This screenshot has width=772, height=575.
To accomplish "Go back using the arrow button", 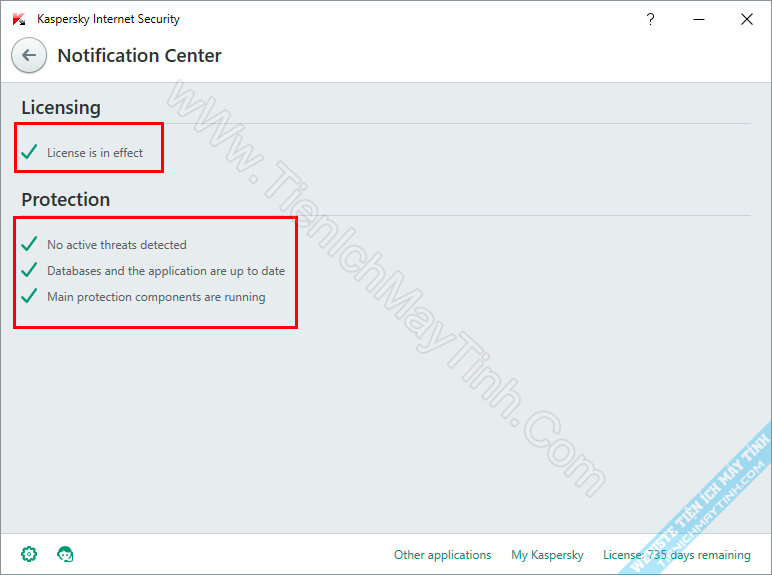I will (x=29, y=55).
